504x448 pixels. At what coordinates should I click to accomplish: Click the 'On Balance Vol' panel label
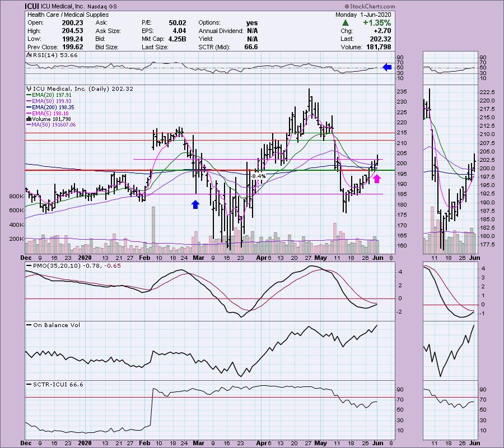pos(57,325)
